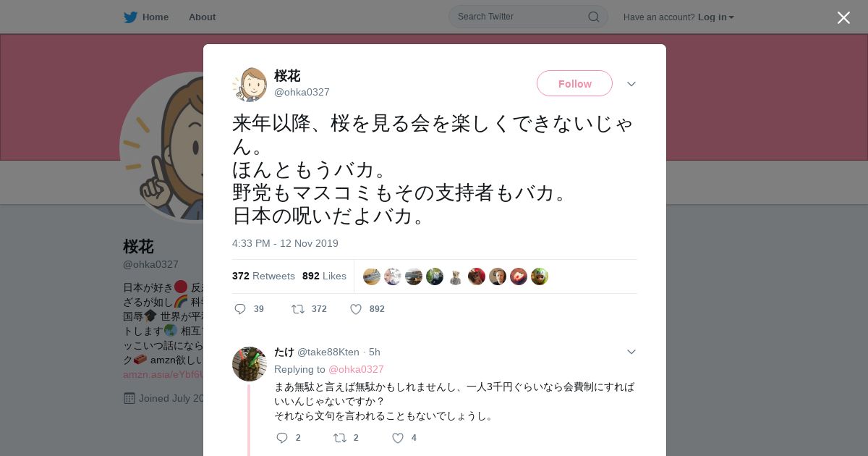Follow the @ohka0327 account
The height and width of the screenshot is (456, 868).
click(574, 83)
